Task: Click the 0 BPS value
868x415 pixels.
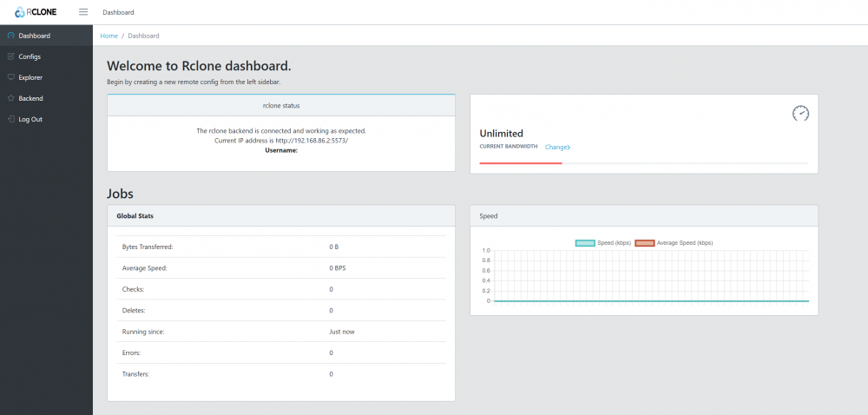Action: pos(338,267)
